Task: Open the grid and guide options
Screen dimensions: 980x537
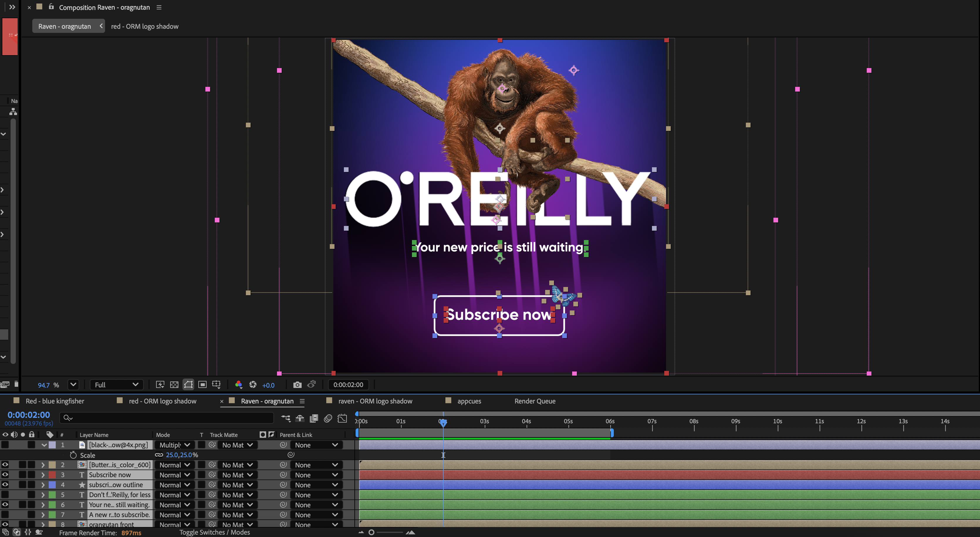Action: click(x=217, y=385)
